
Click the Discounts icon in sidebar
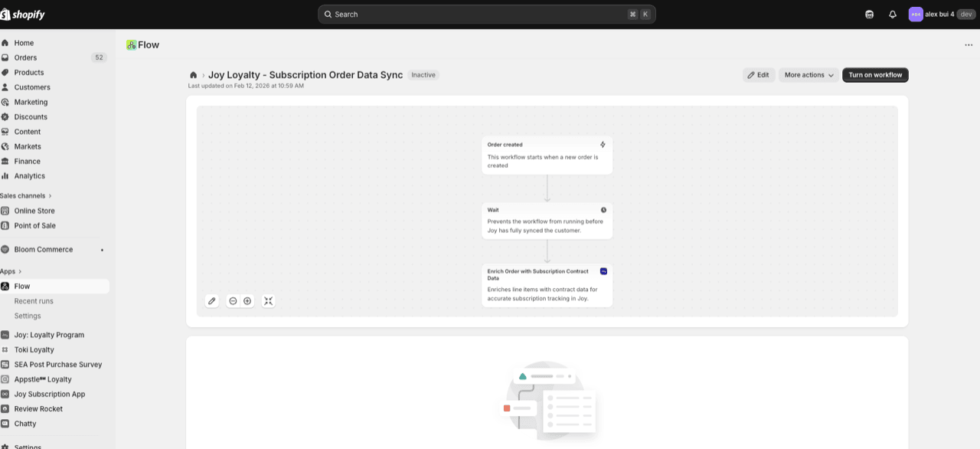click(x=5, y=117)
